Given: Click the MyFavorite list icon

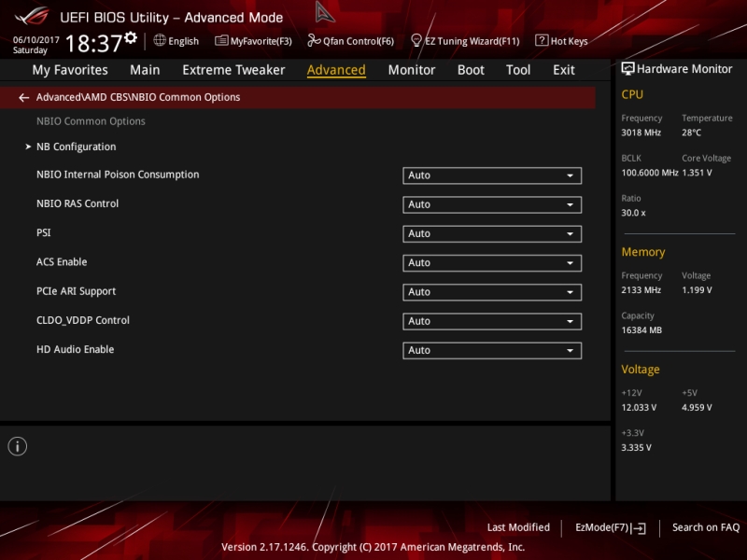Looking at the screenshot, I should [x=221, y=40].
